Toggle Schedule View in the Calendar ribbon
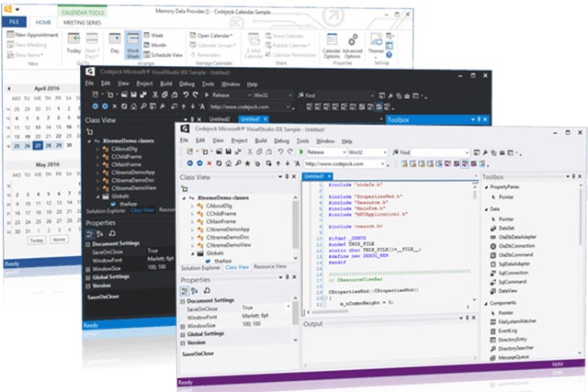This screenshot has height=392, width=588. coord(163,55)
